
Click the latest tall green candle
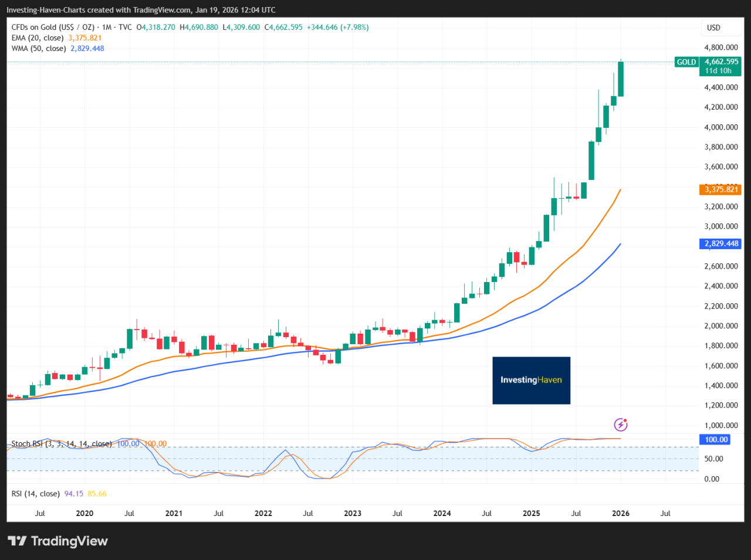(x=620, y=79)
